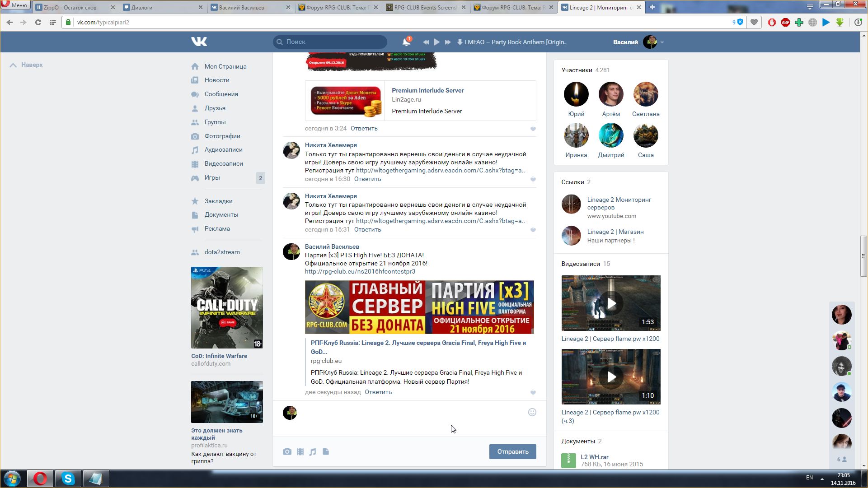Like the comment posted at 16:31
The width and height of the screenshot is (868, 488).
(x=533, y=230)
